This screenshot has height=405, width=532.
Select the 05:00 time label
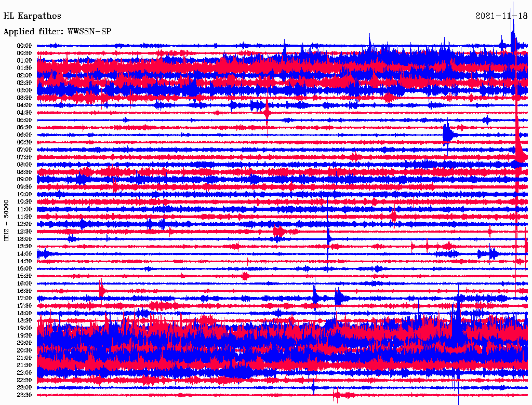click(24, 120)
